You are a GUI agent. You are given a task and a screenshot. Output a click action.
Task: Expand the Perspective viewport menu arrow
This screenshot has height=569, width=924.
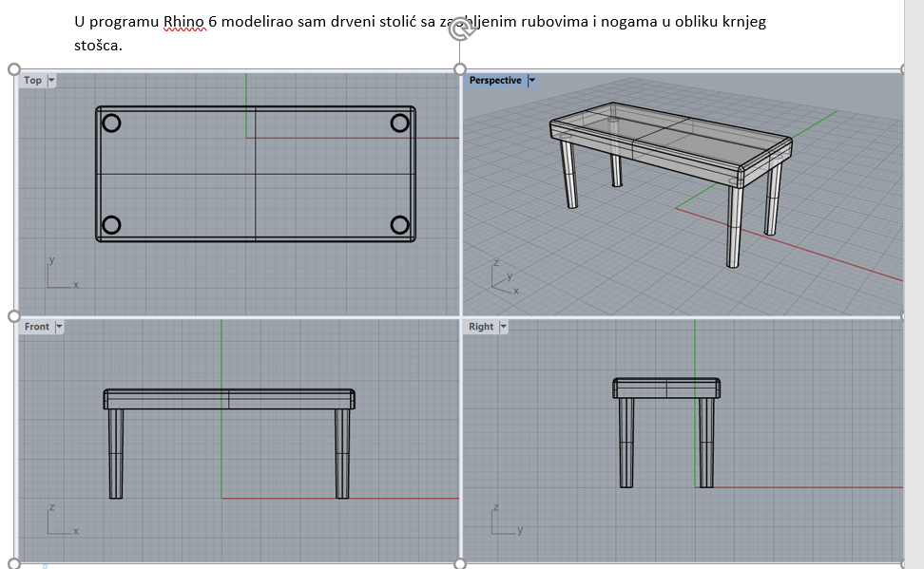tap(531, 81)
